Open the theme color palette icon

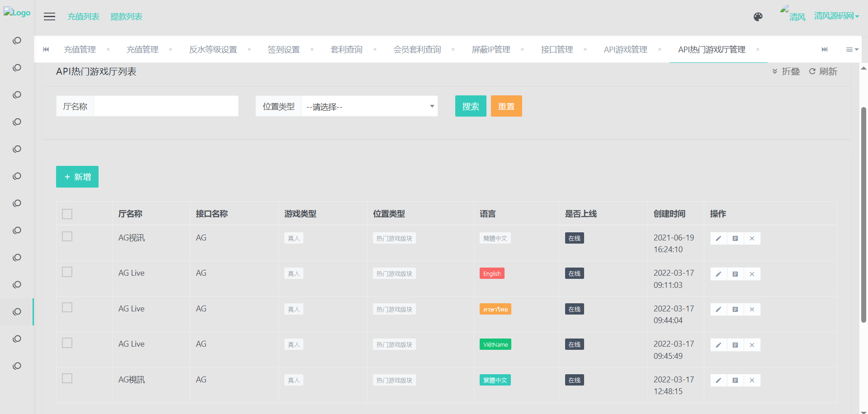(758, 17)
